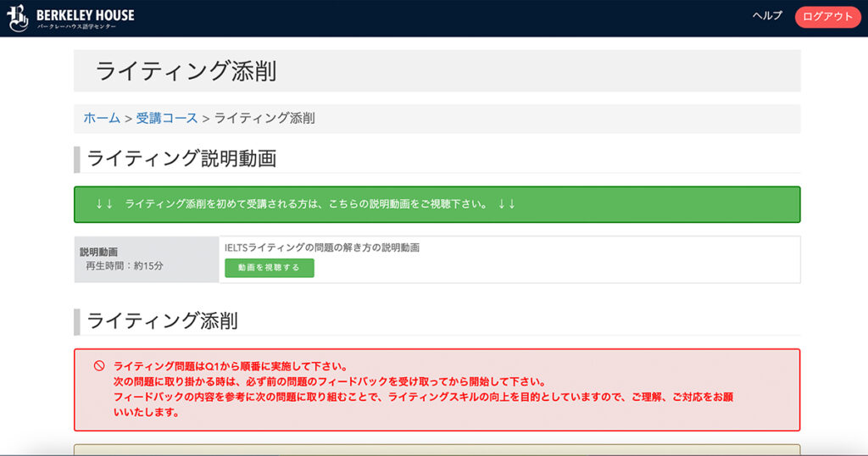Click the right down arrows in green banner
The image size is (868, 456).
[506, 204]
